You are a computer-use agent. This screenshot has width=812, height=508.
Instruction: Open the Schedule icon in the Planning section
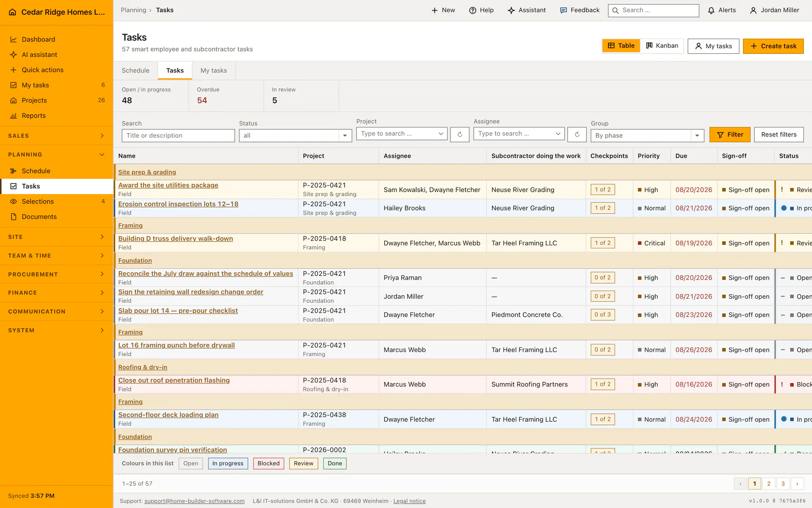click(x=14, y=171)
